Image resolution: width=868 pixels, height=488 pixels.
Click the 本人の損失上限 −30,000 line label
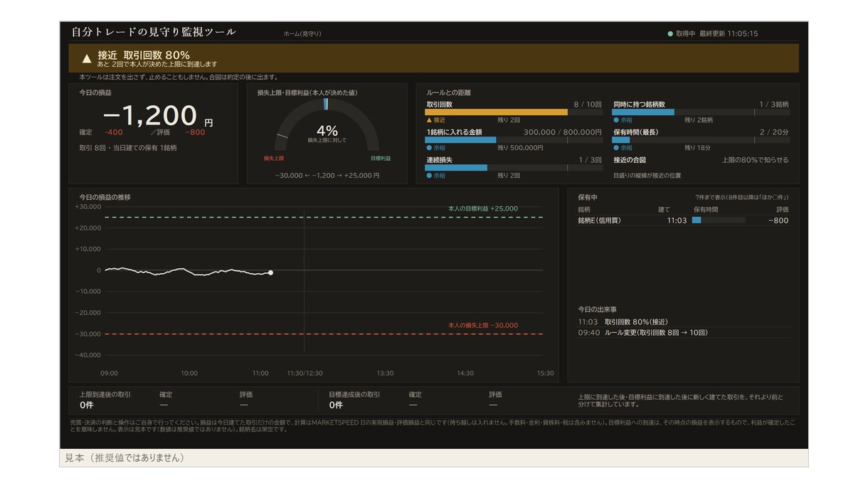[483, 326]
